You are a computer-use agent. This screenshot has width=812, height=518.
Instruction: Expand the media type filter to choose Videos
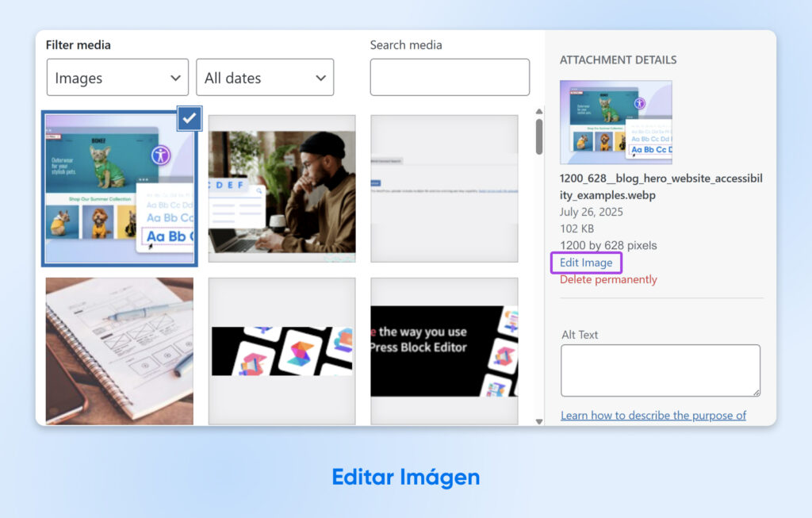117,77
